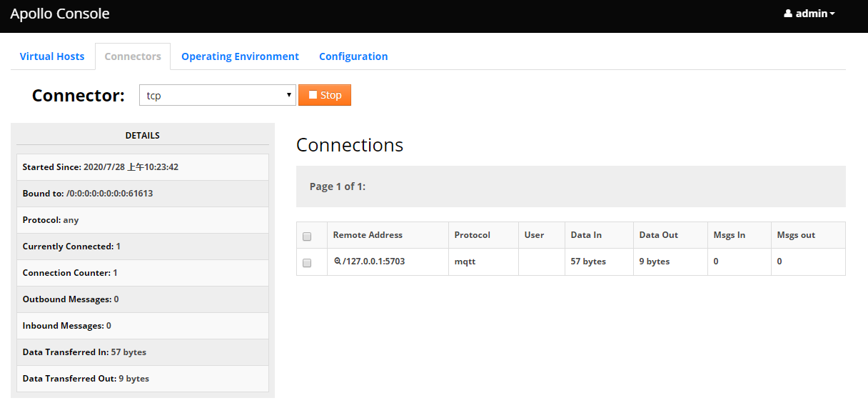Click the admin user icon

point(788,14)
